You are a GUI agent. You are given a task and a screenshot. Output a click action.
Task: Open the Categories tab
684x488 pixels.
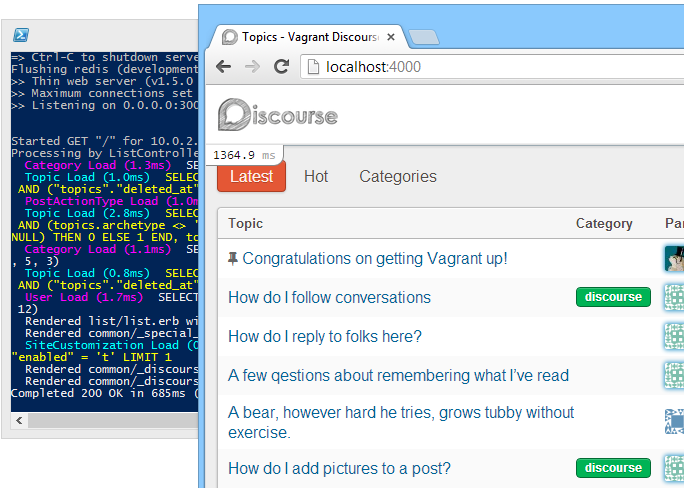(398, 176)
